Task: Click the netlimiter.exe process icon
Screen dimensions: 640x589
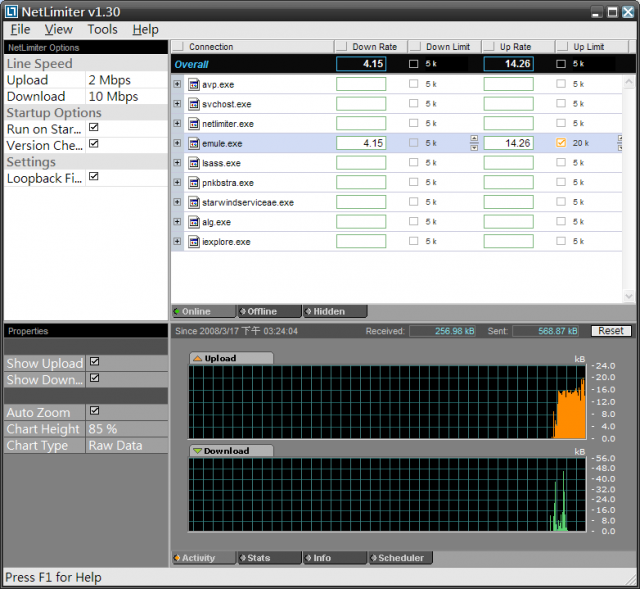Action: (193, 124)
